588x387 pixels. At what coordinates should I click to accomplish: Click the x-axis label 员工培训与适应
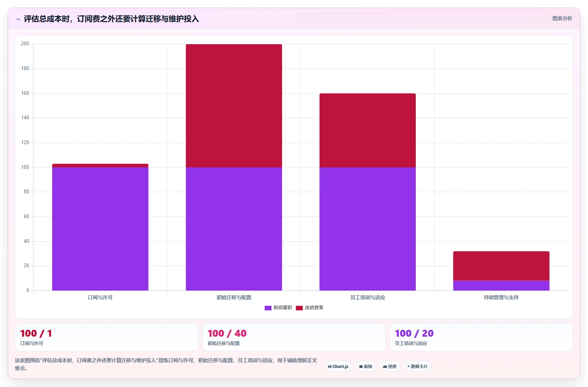tap(368, 297)
